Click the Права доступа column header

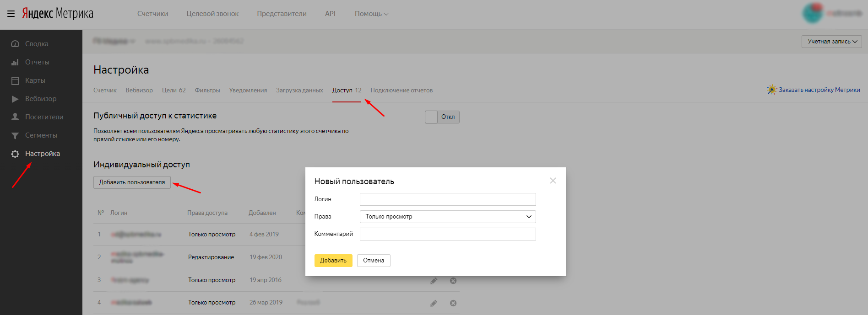pyautogui.click(x=207, y=213)
